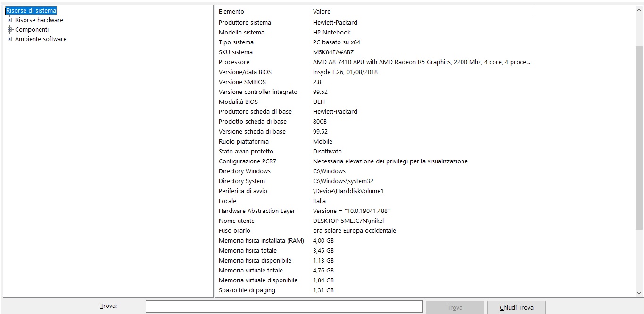Screen dimensions: 644x314
Task: Click the AMD A8-7410 APU processor value
Action: [x=421, y=62]
